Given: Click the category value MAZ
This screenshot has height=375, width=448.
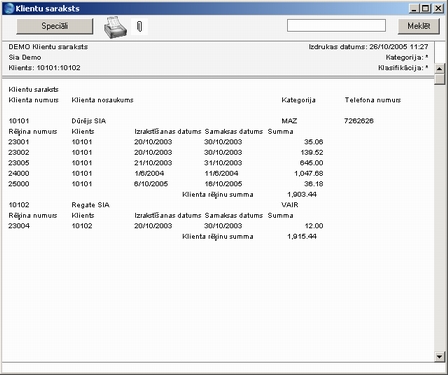Looking at the screenshot, I should coord(289,121).
